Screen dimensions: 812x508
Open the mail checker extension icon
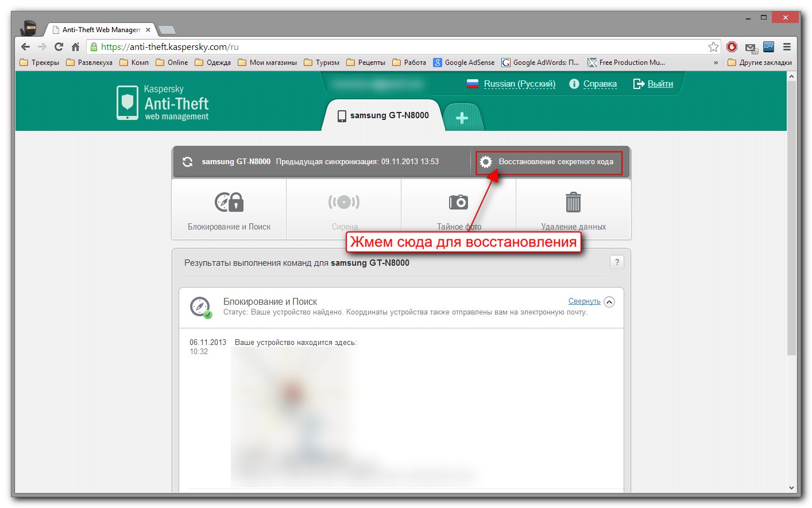(751, 48)
